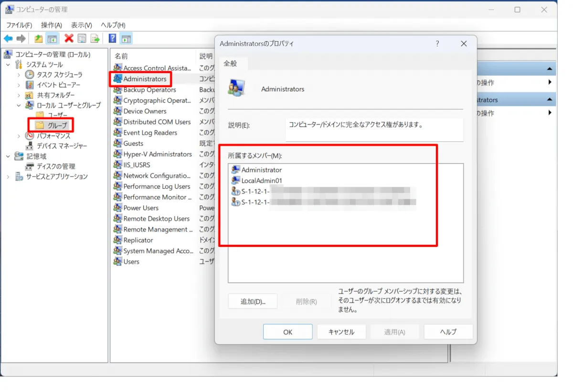This screenshot has width=573, height=392.
Task: Click the イベント ビューアー icon in tree
Action: coord(30,85)
